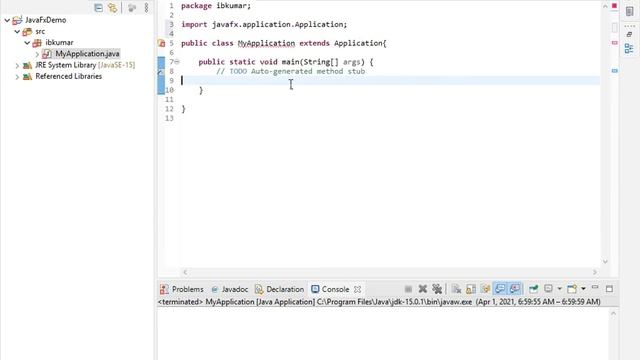
Task: Click the editor horizontal scrollbar left arrow
Action: (x=185, y=272)
